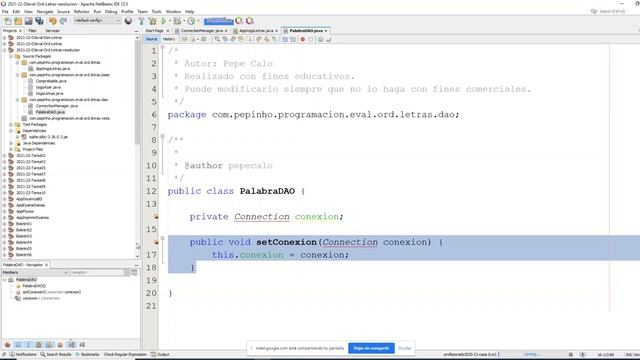
Task: Click the running progress bar in the status bar
Action: click(531, 354)
